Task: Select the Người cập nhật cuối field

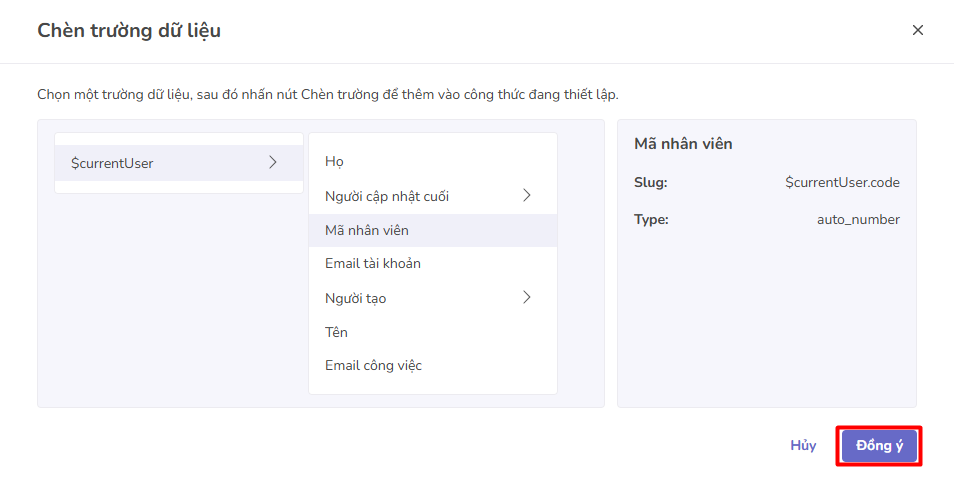Action: point(387,196)
